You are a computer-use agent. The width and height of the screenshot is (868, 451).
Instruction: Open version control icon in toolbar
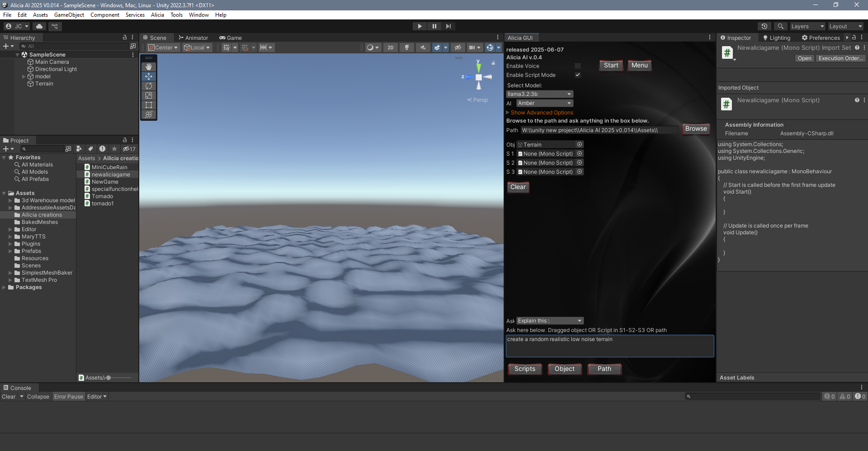click(x=55, y=26)
